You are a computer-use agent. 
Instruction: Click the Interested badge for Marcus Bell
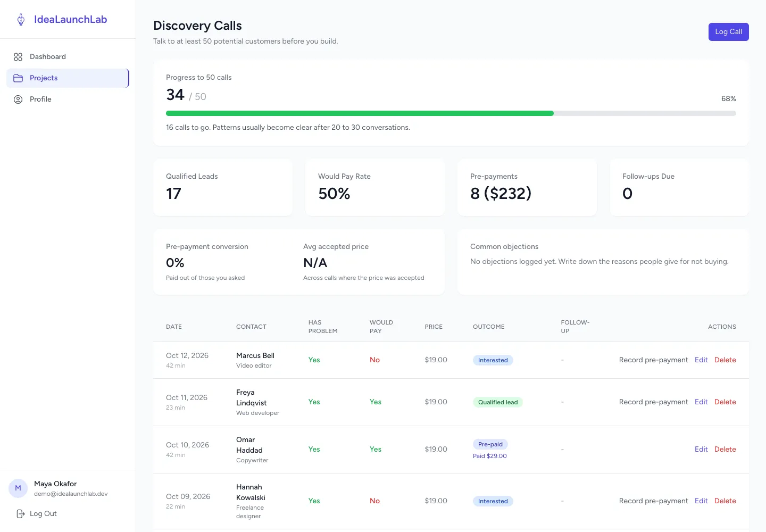click(493, 360)
